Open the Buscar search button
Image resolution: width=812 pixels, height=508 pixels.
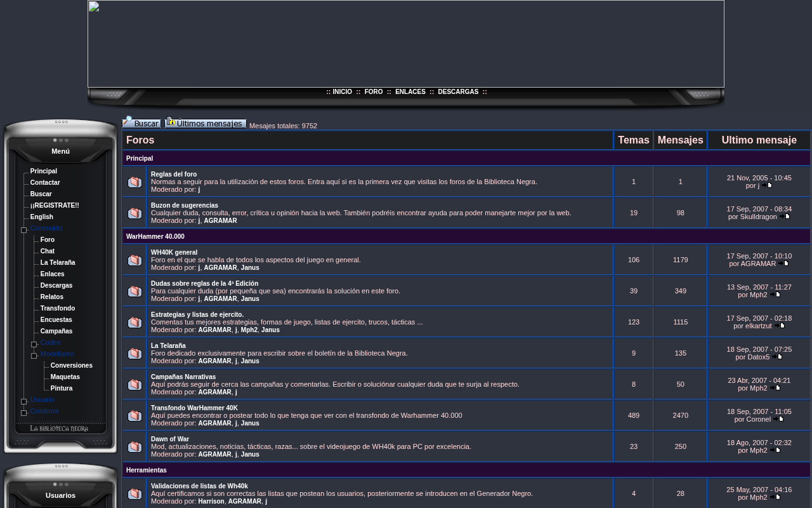pyautogui.click(x=141, y=122)
